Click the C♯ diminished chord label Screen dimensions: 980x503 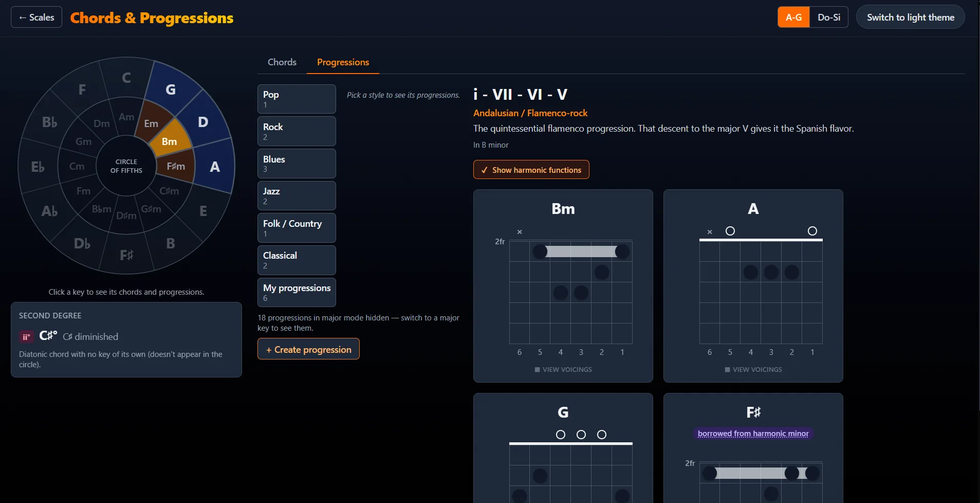(90, 336)
